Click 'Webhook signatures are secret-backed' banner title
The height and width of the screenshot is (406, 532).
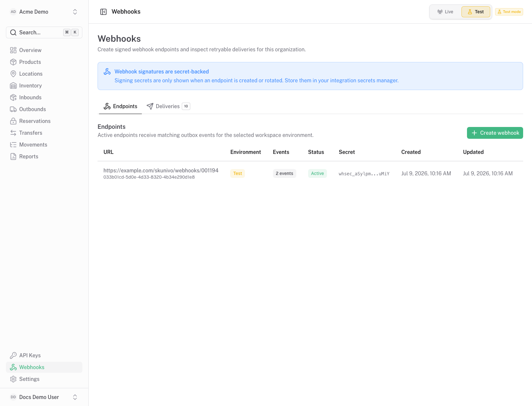click(161, 72)
